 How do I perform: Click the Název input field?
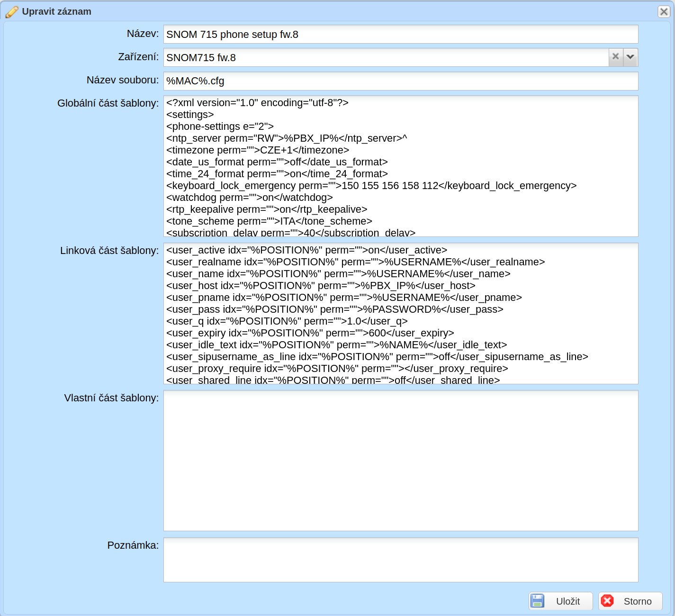click(401, 34)
